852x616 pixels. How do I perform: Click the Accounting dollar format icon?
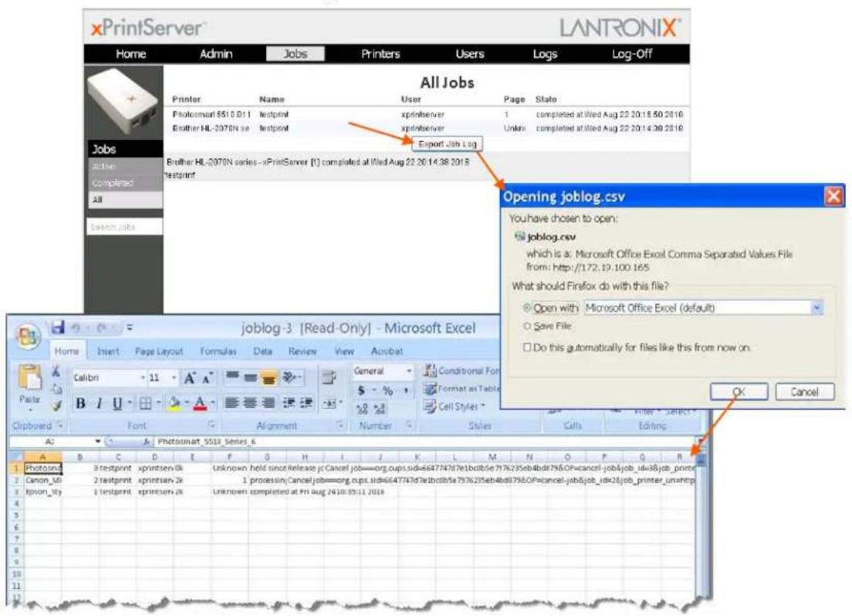361,391
